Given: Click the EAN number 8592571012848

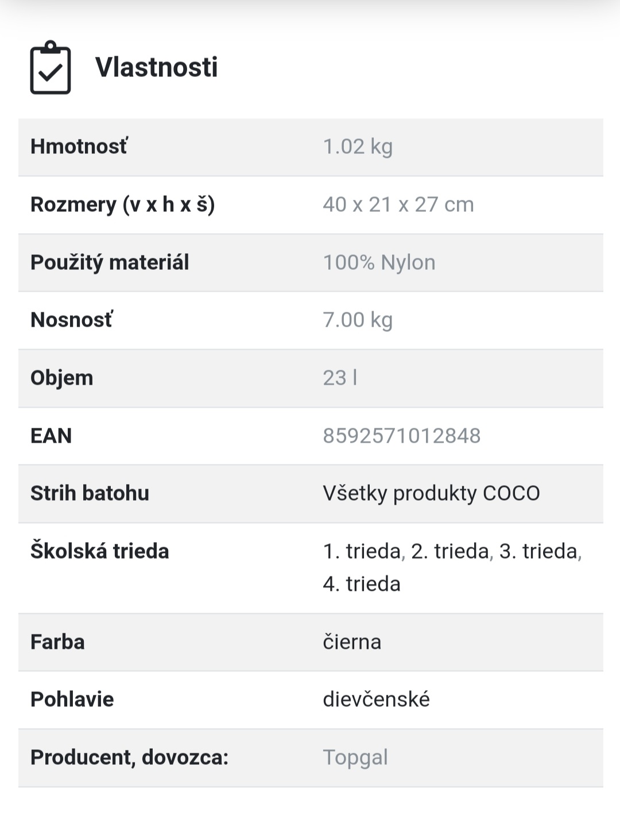Looking at the screenshot, I should click(401, 436).
